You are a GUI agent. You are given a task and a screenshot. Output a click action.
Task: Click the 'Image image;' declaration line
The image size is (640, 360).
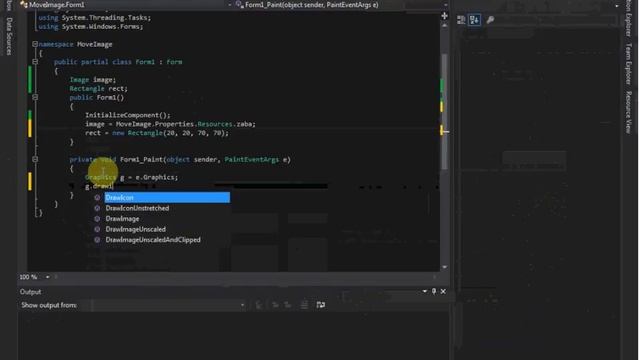[x=93, y=80]
